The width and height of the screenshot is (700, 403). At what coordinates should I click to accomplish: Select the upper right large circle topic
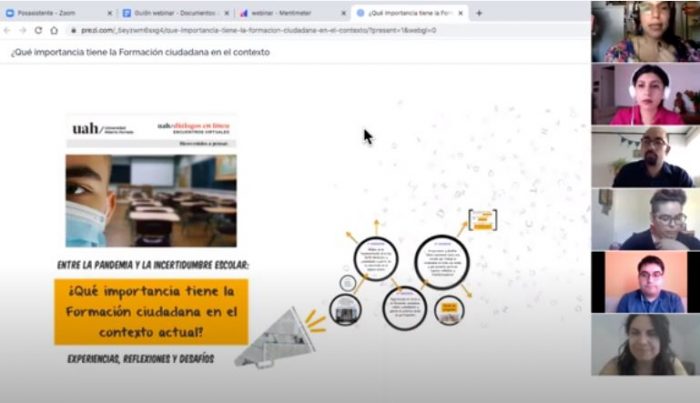point(442,262)
